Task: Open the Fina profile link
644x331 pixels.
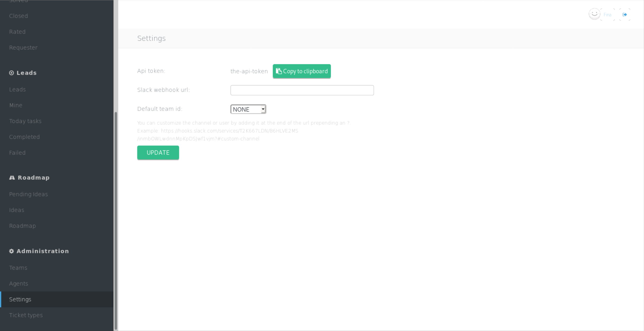Action: pos(607,15)
